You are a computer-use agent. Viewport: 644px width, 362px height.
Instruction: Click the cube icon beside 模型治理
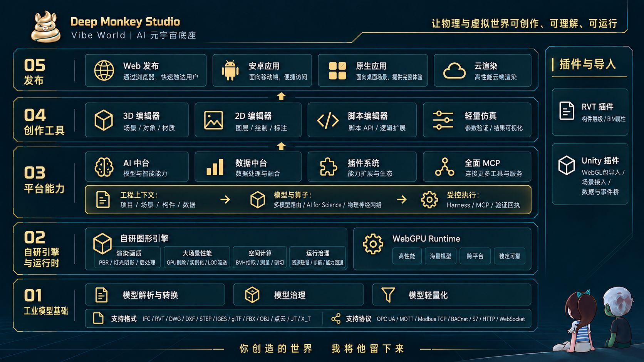tap(252, 295)
